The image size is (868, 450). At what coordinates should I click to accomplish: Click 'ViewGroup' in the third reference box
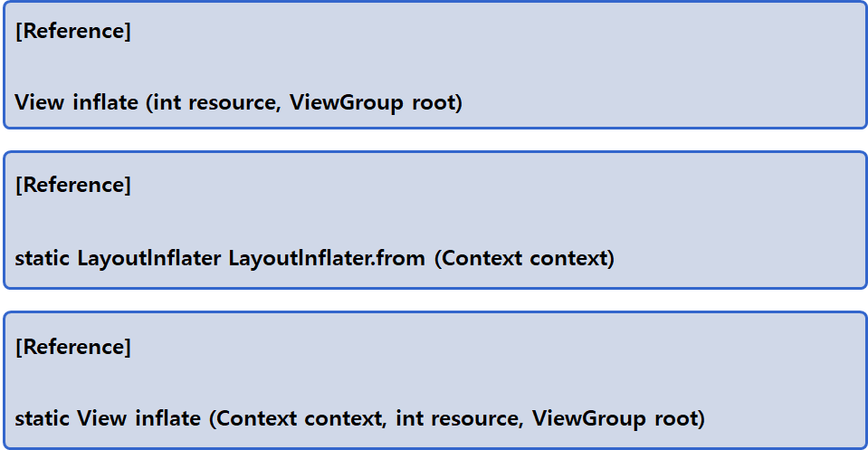coord(589,418)
